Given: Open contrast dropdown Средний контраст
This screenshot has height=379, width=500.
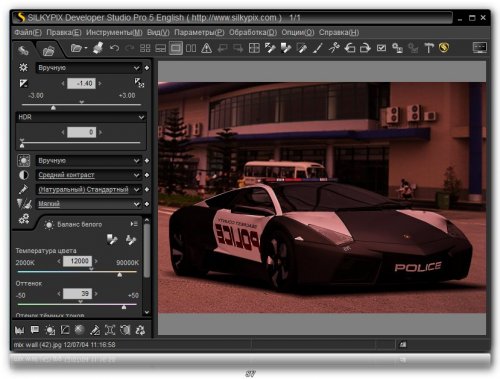Looking at the screenshot, I should (x=88, y=175).
